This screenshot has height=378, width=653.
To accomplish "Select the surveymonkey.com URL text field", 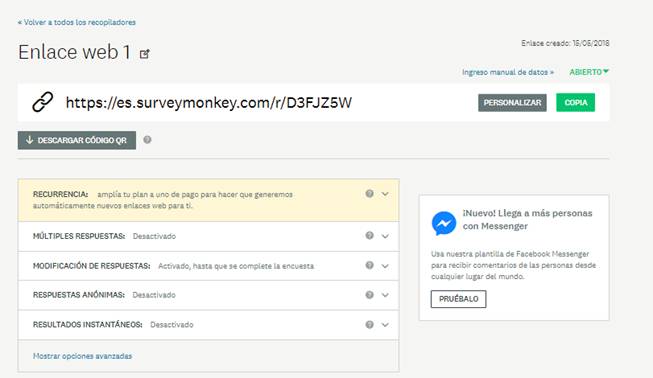I will (x=209, y=102).
